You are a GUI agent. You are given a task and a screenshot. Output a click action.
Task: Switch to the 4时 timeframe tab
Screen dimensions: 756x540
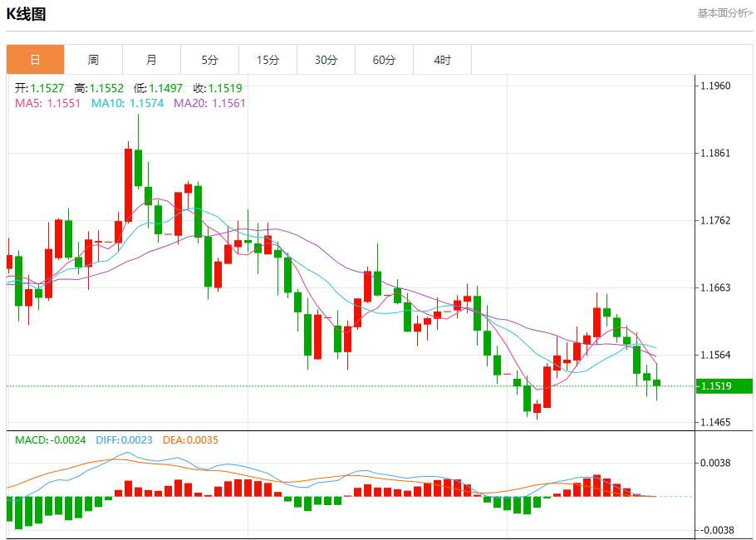coord(442,60)
